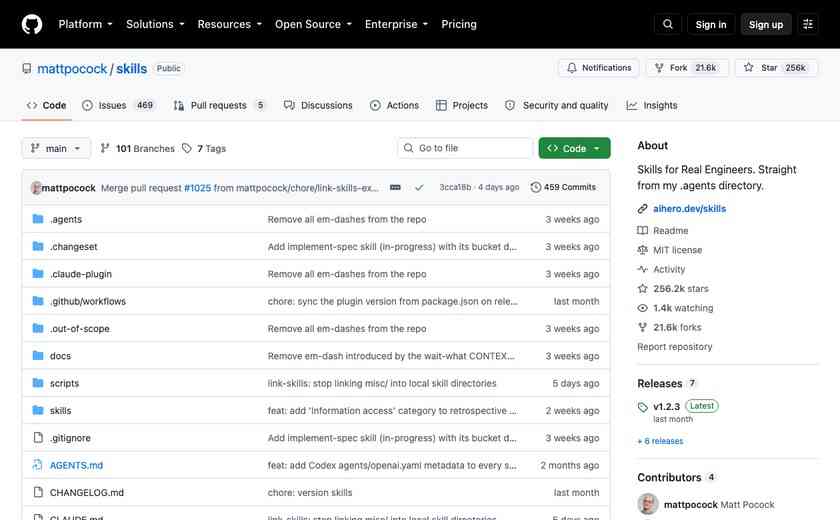The height and width of the screenshot is (520, 840).
Task: Open the Platform dropdown menu
Action: (85, 24)
